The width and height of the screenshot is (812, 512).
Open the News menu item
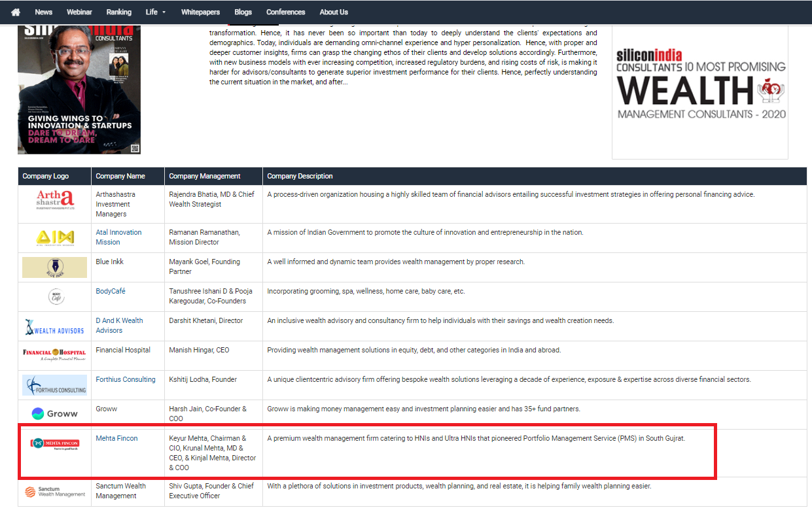pos(43,12)
